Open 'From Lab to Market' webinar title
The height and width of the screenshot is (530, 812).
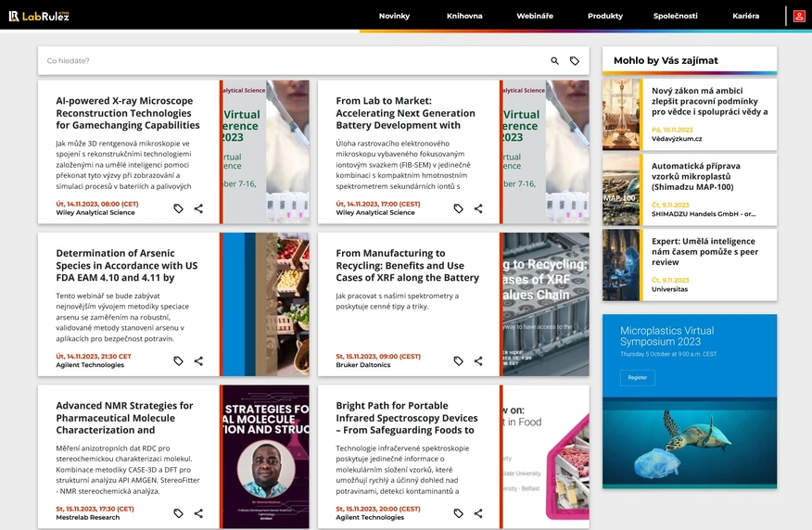click(405, 113)
